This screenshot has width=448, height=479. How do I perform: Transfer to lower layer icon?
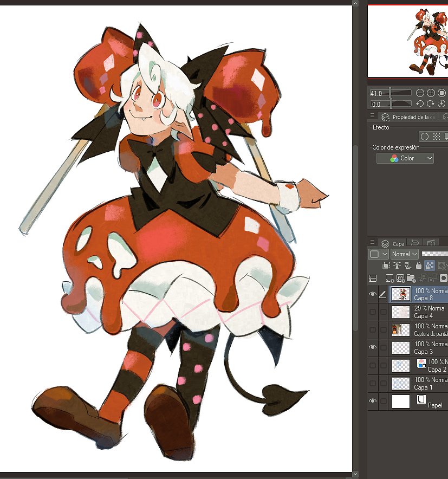[422, 279]
